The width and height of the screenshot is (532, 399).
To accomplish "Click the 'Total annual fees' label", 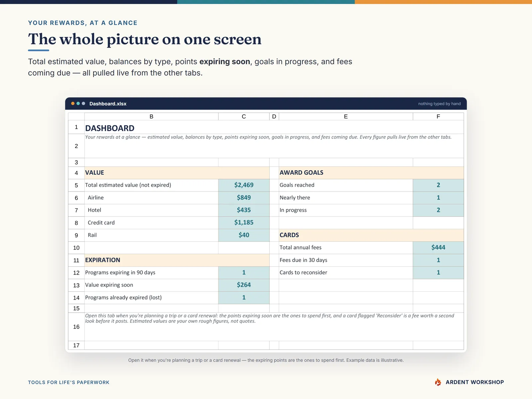I will [301, 248].
